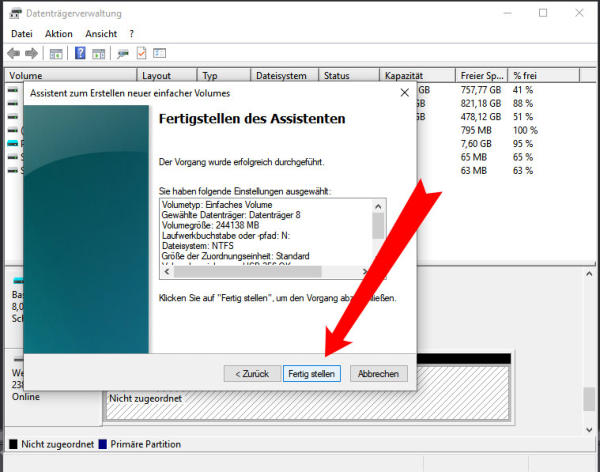Image resolution: width=600 pixels, height=472 pixels.
Task: Click the '41 %' percent free cell
Action: click(523, 90)
